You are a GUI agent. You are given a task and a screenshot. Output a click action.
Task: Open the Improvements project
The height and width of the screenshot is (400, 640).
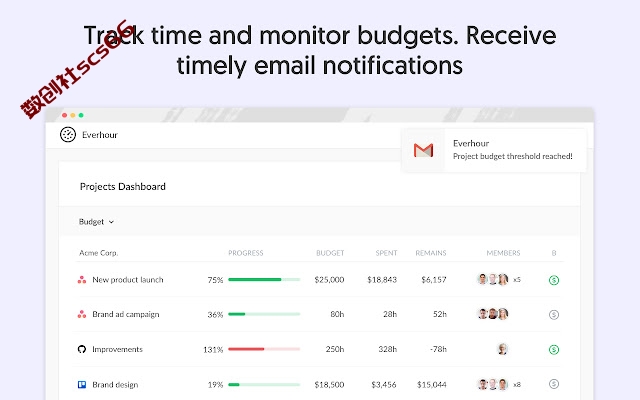pos(118,349)
